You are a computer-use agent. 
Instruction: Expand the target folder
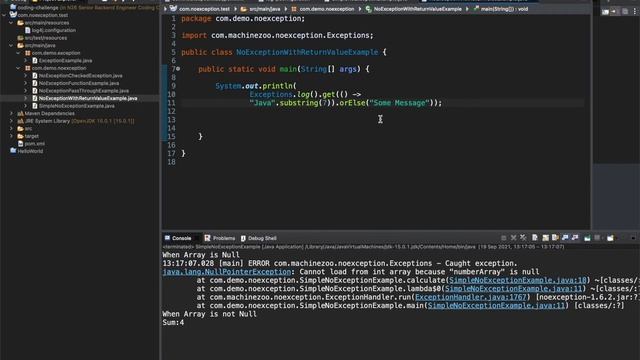click(11, 136)
